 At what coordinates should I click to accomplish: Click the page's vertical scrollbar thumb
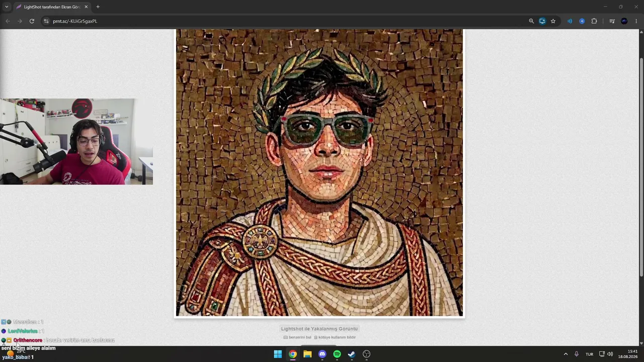[641, 166]
